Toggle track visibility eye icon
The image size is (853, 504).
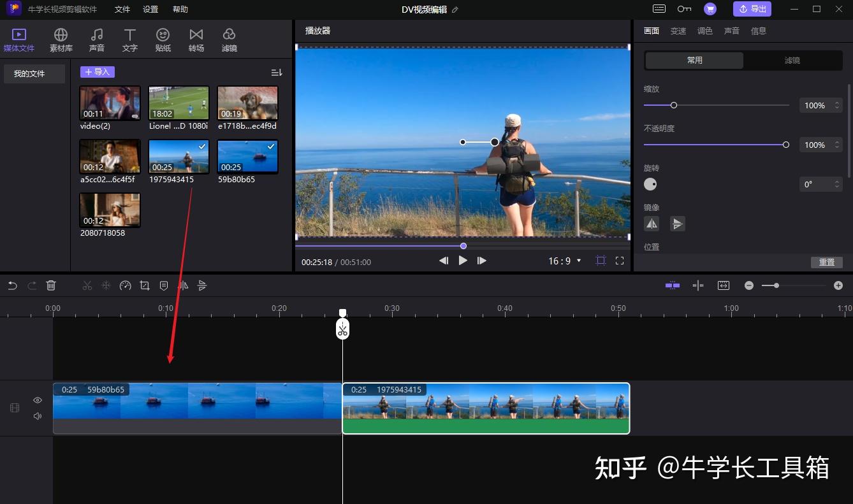38,400
